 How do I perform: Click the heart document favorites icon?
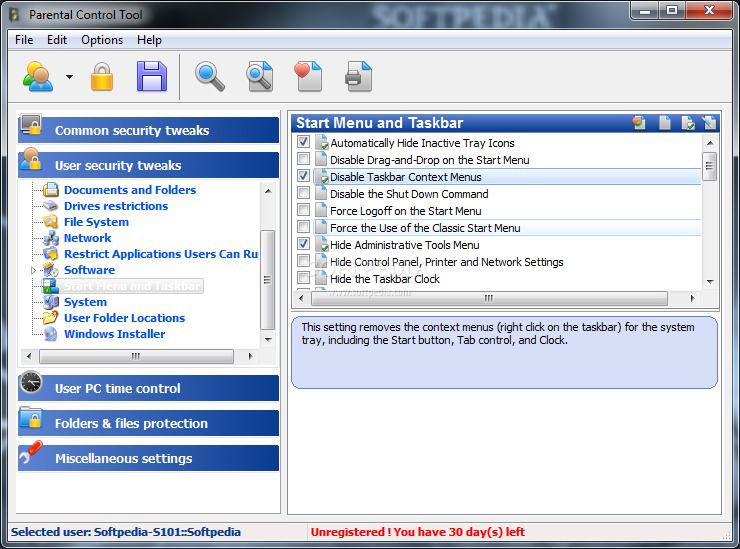click(x=308, y=76)
